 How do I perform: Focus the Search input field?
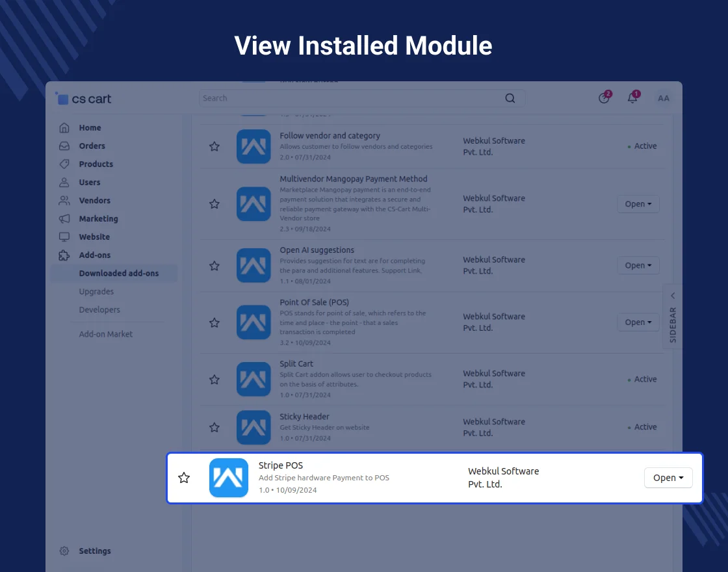(361, 98)
